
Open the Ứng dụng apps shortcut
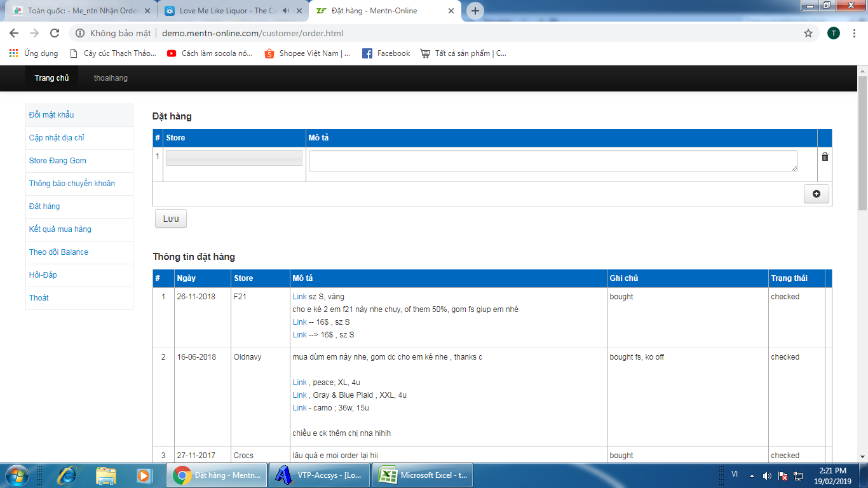pos(34,53)
